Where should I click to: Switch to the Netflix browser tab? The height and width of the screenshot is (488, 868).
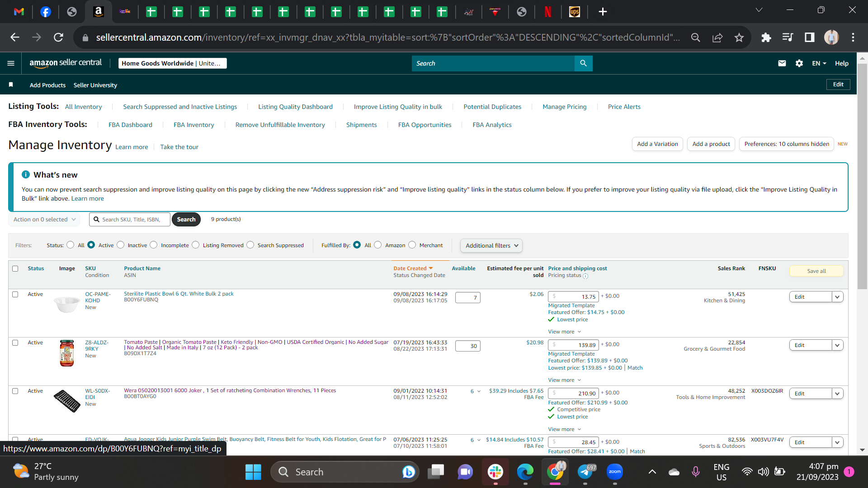pyautogui.click(x=548, y=12)
